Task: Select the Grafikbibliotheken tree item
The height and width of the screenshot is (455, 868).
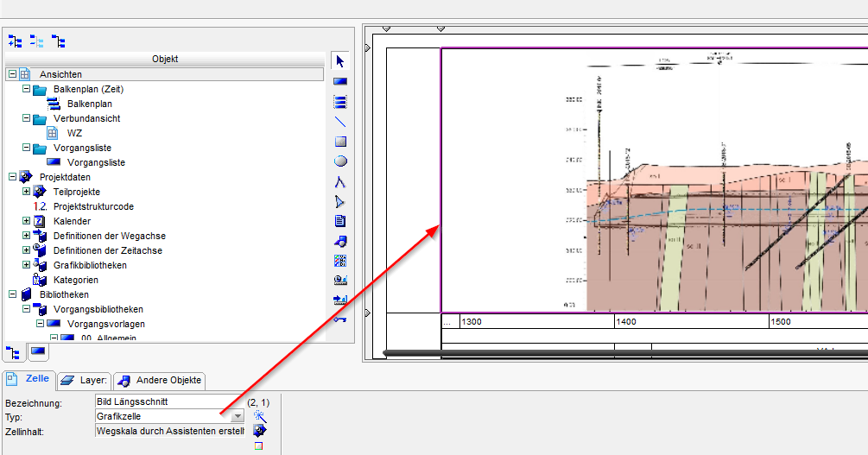Action: (x=90, y=265)
